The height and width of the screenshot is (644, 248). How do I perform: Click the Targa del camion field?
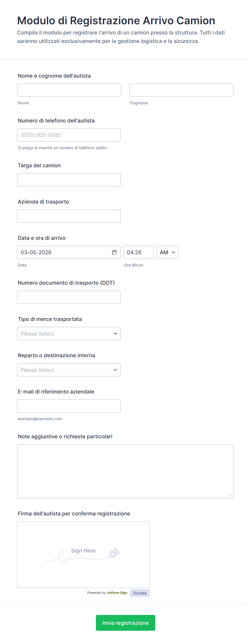click(x=69, y=180)
